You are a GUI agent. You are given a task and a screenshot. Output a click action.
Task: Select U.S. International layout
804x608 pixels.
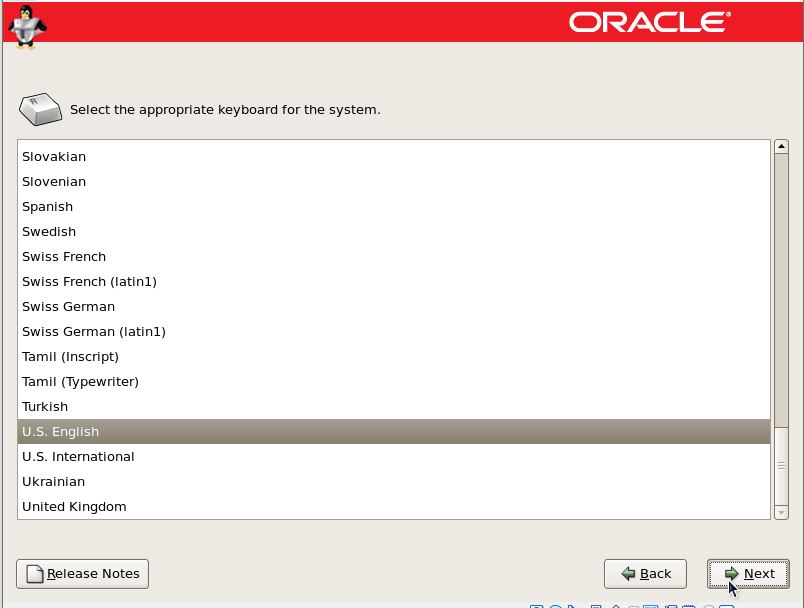[x=394, y=456]
